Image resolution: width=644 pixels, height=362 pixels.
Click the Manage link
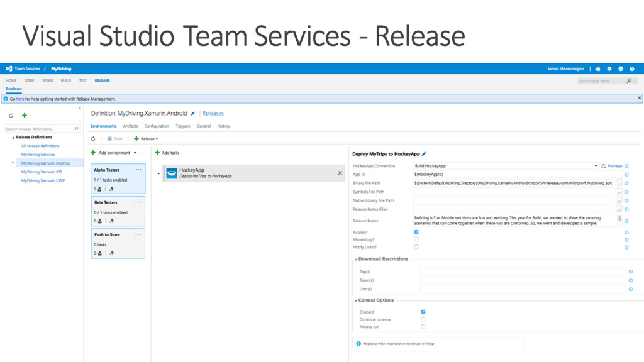(x=614, y=166)
